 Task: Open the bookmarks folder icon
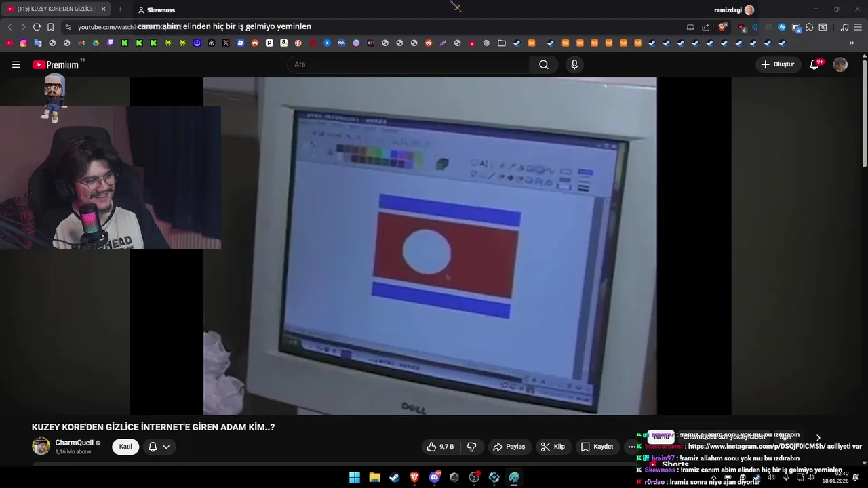point(502,43)
